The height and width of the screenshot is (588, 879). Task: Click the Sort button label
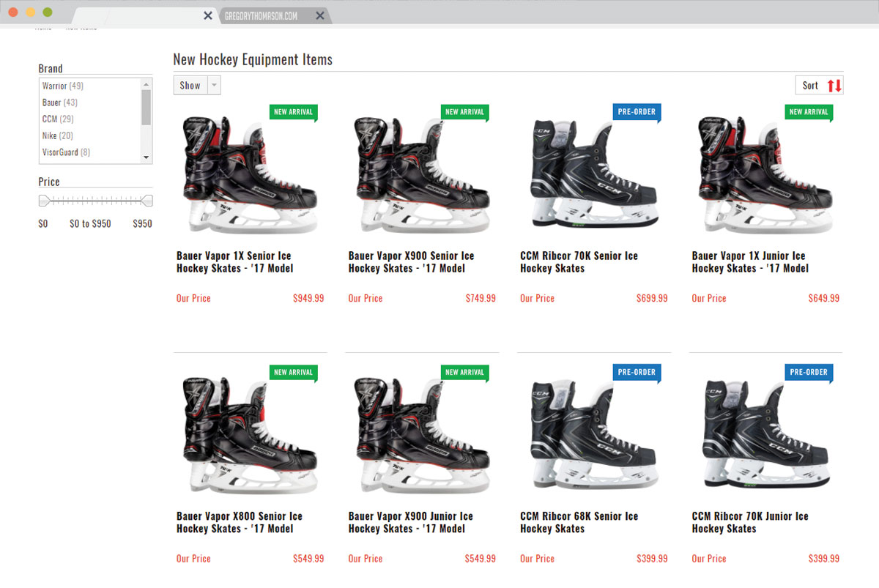tap(810, 86)
